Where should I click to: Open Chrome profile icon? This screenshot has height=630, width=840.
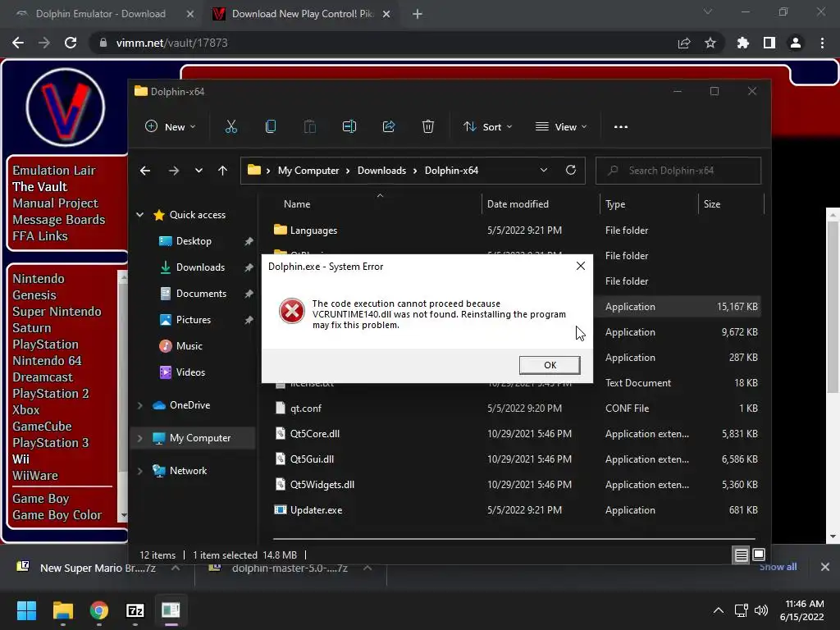point(796,43)
